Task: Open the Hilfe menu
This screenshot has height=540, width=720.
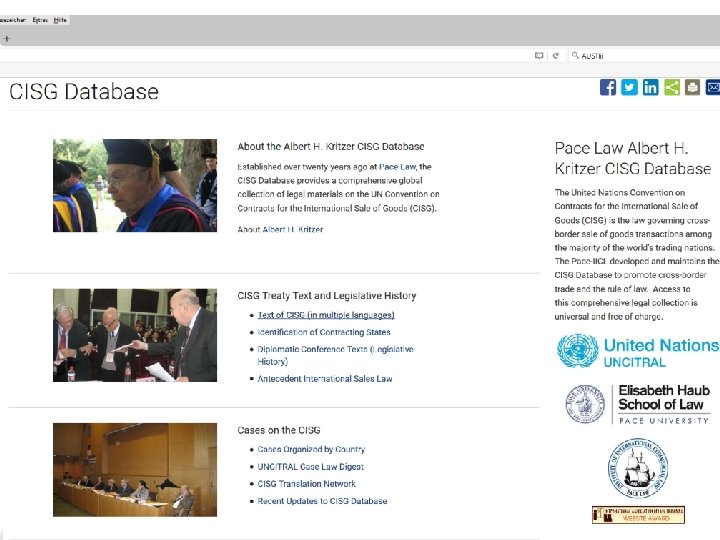Action: (x=60, y=20)
